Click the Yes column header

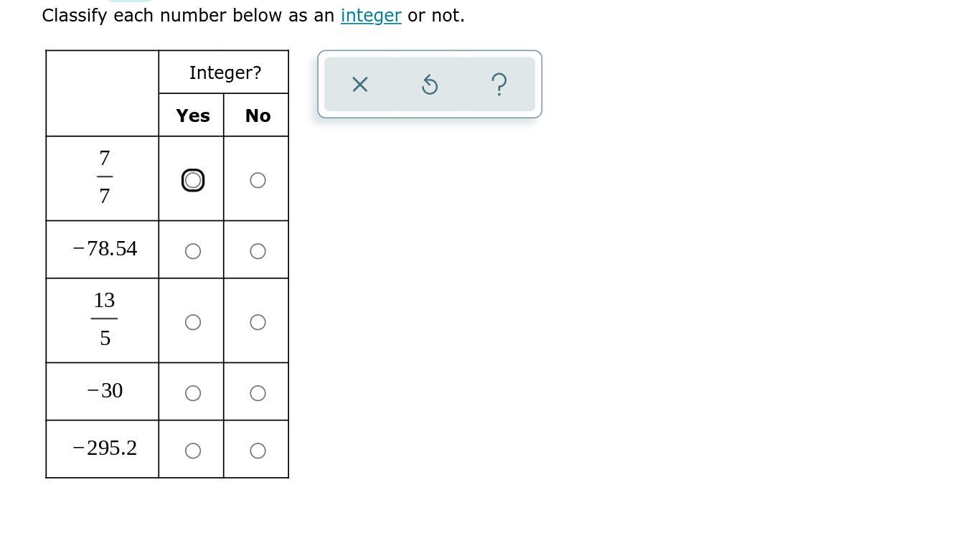(x=193, y=116)
